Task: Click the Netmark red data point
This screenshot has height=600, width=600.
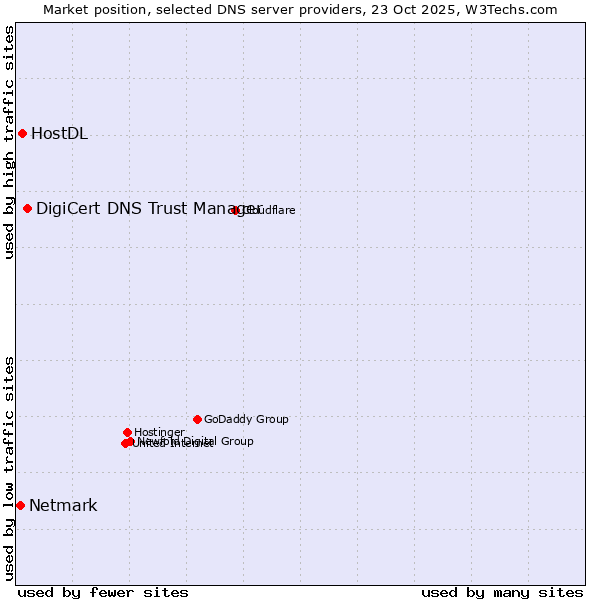Action: (20, 506)
